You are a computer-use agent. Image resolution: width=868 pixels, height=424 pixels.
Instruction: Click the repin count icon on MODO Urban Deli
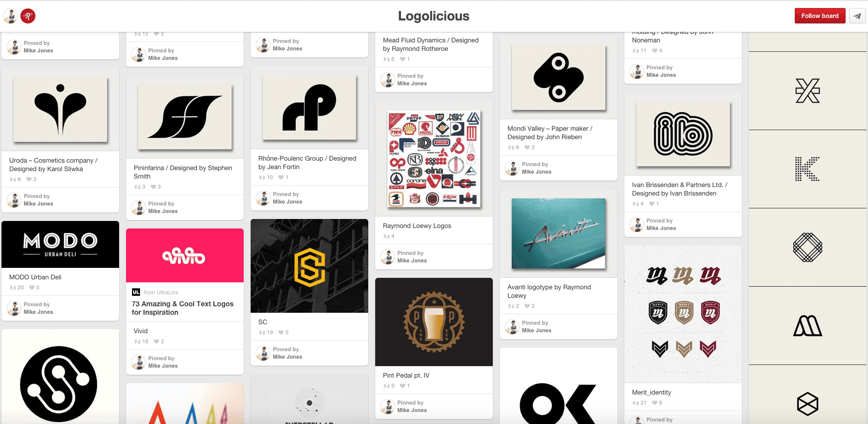click(12, 287)
